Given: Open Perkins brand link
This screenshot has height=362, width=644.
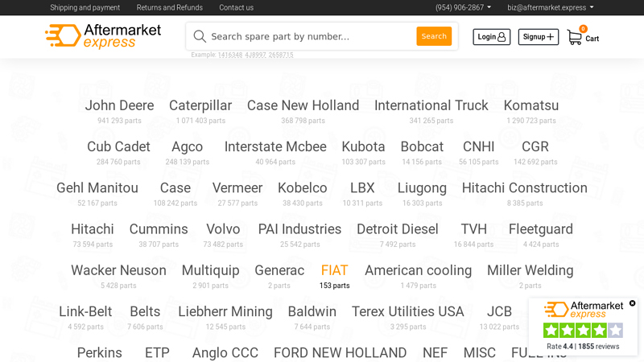Looking at the screenshot, I should coord(99,353).
